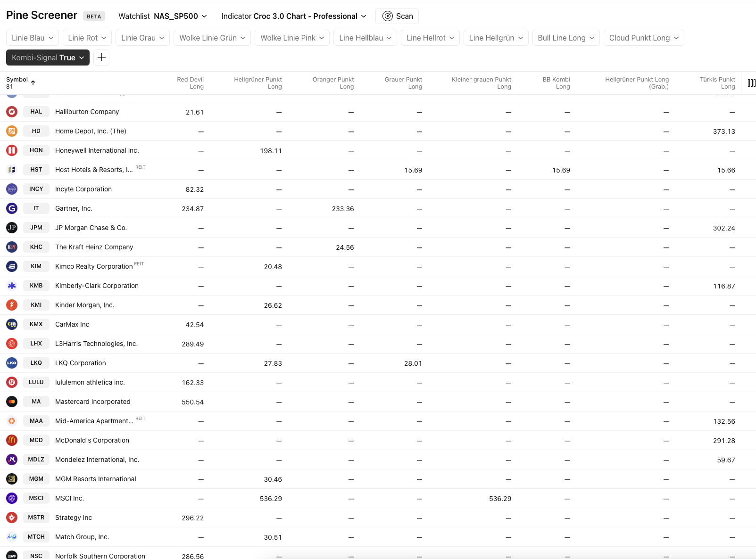The image size is (756, 559).
Task: Add a new filter with plus icon
Action: pos(101,58)
